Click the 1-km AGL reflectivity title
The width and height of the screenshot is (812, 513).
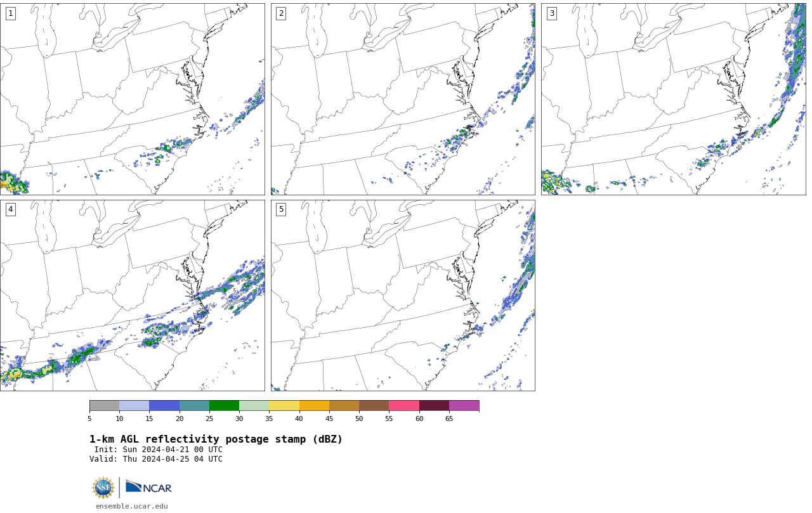[216, 439]
